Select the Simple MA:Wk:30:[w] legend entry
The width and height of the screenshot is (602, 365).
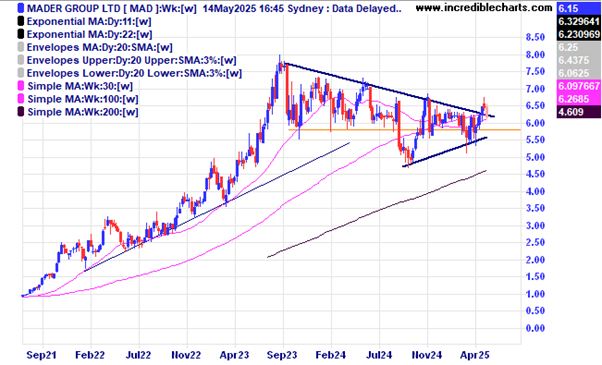(80, 86)
